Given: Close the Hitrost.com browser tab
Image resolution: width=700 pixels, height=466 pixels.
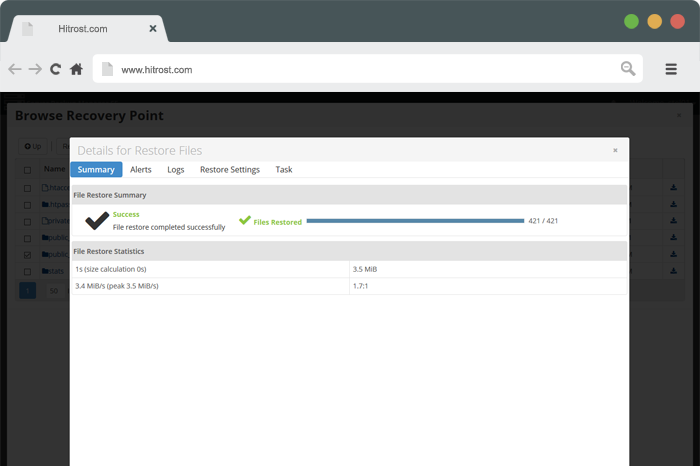Looking at the screenshot, I should tap(153, 29).
